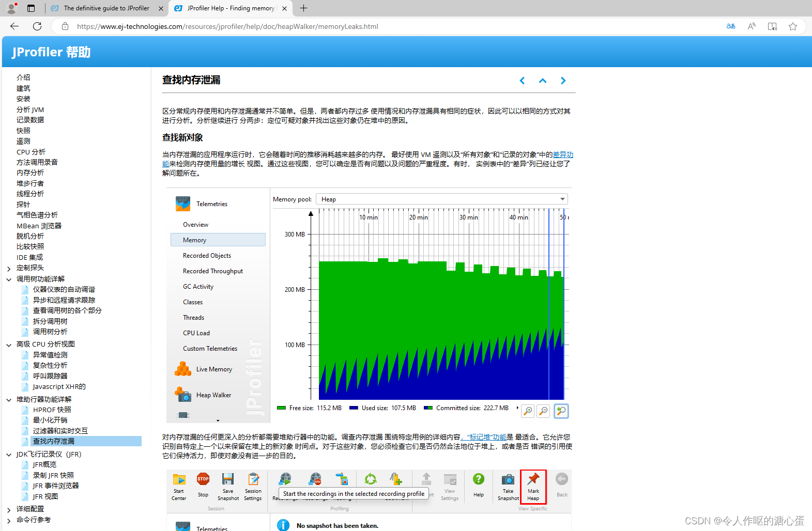Select GC Activity telemetry view

(x=198, y=287)
